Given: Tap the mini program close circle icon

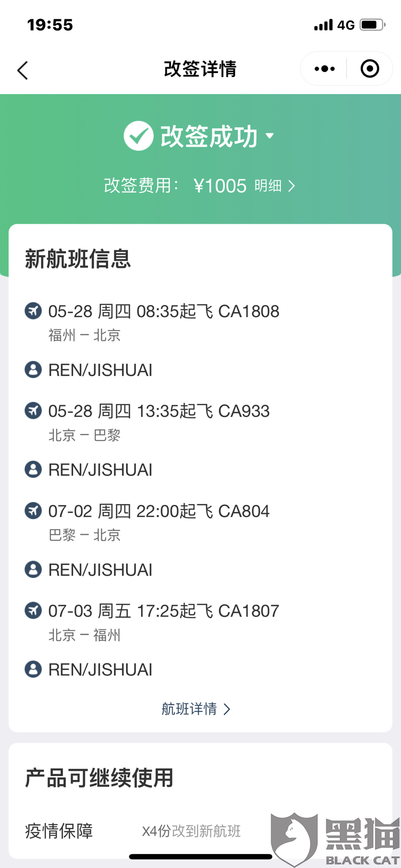Looking at the screenshot, I should pos(370,69).
